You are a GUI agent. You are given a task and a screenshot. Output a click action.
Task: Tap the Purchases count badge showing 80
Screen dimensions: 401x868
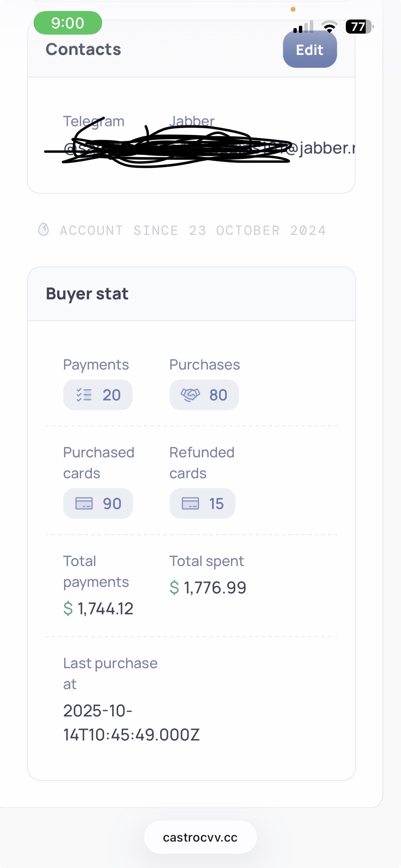tap(204, 395)
